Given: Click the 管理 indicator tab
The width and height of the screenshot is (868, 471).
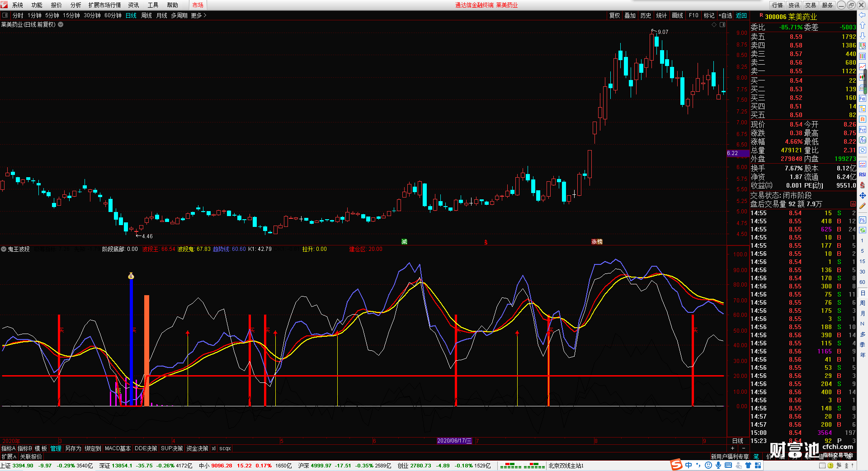Looking at the screenshot, I should 56,448.
